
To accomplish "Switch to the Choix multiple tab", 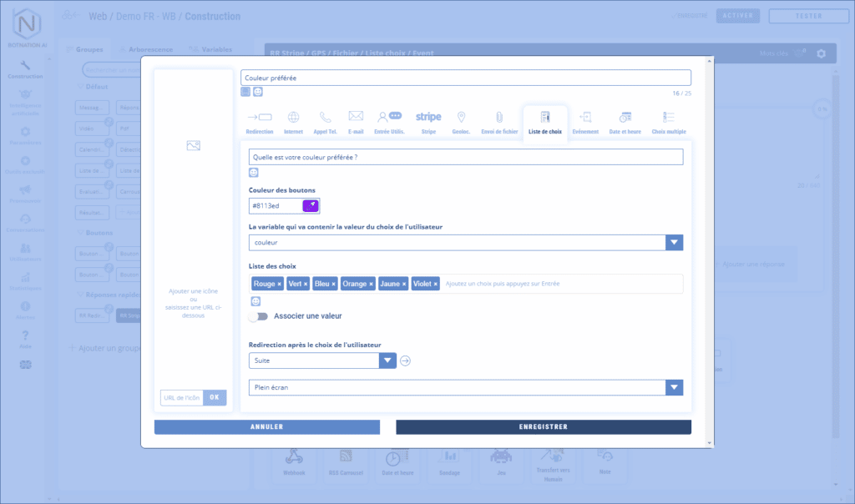I will point(669,121).
